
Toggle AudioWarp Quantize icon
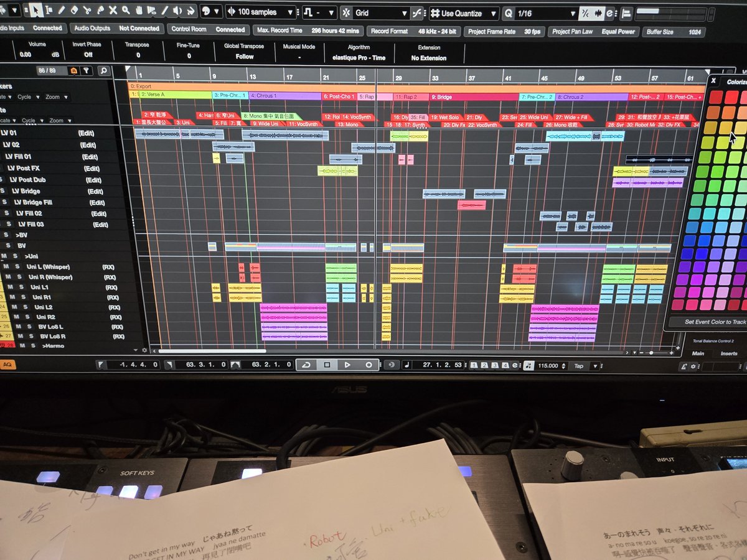click(598, 13)
